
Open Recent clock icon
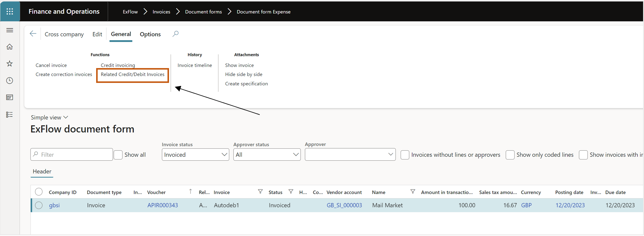pyautogui.click(x=10, y=80)
